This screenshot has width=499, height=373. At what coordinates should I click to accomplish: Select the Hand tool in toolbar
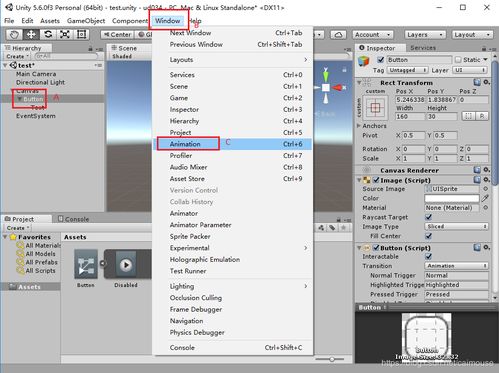pyautogui.click(x=14, y=34)
